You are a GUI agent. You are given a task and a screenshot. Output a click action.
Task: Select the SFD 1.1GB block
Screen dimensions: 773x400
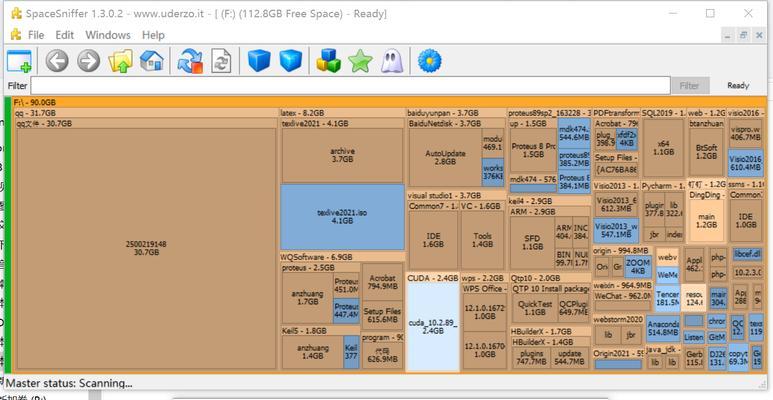click(532, 242)
